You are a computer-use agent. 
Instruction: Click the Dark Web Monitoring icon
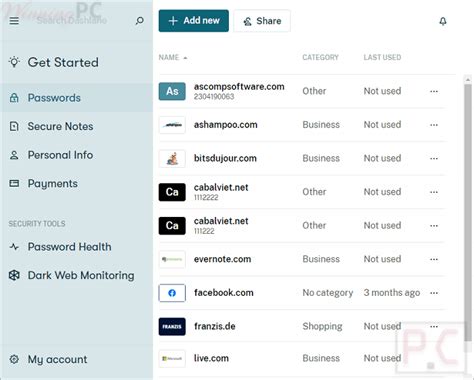click(14, 275)
